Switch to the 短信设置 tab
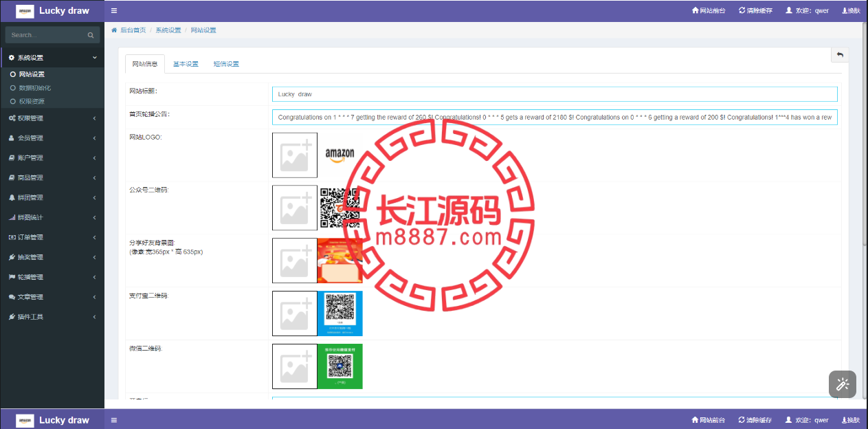This screenshot has width=868, height=429. [226, 64]
